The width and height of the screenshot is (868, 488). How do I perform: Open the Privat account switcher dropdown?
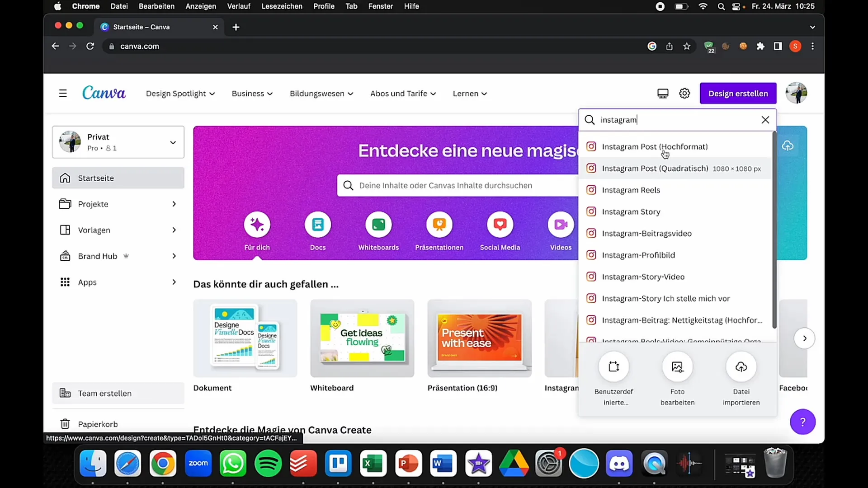coord(118,142)
